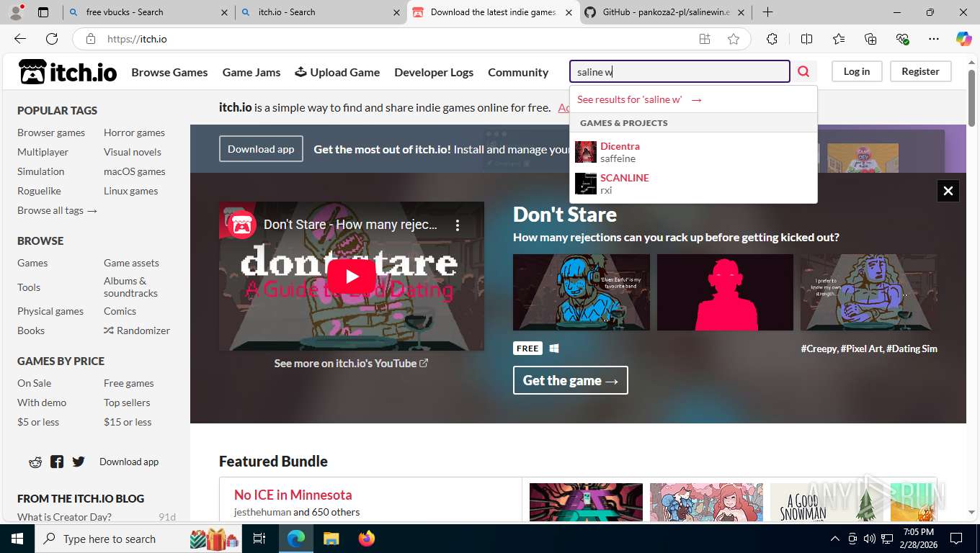Refresh the page
Screen dimensions: 980x553
point(52,39)
